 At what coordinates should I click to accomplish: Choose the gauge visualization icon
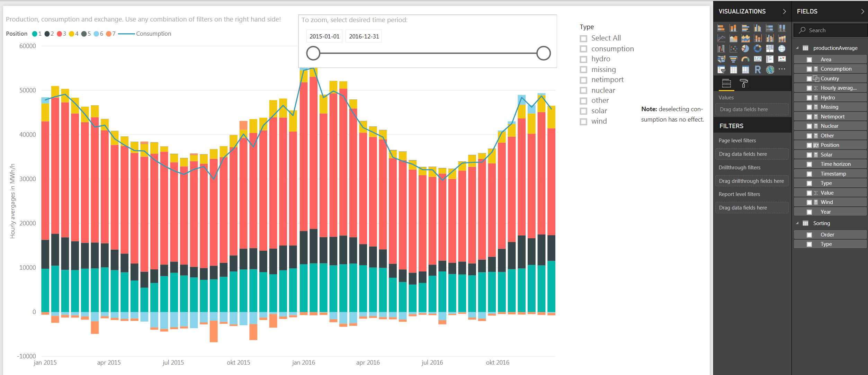[x=745, y=59]
